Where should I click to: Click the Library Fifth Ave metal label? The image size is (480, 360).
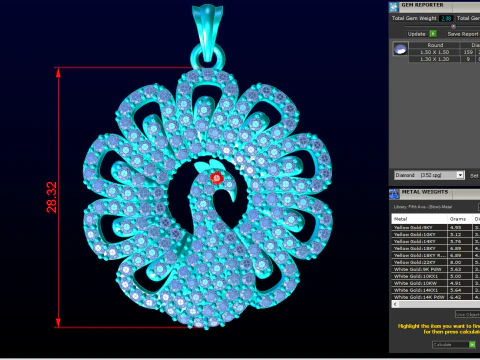(423, 207)
